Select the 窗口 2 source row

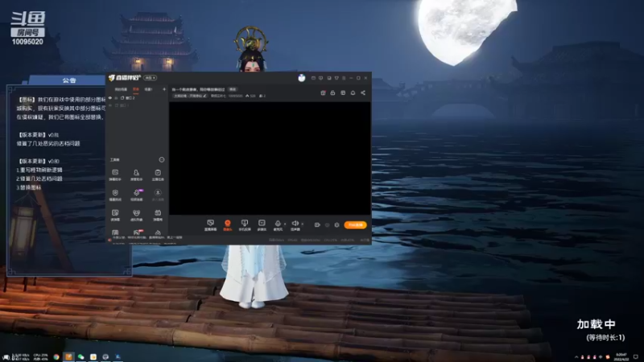137,98
